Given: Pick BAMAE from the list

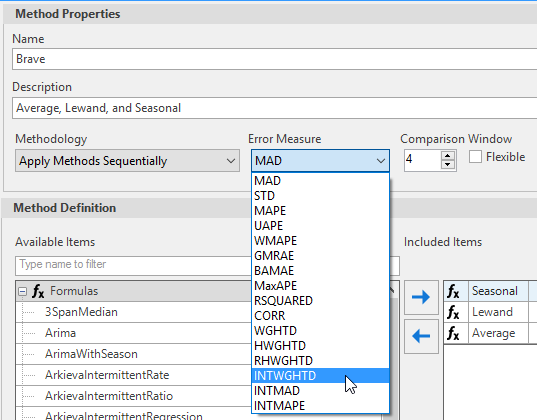Looking at the screenshot, I should (x=320, y=271).
